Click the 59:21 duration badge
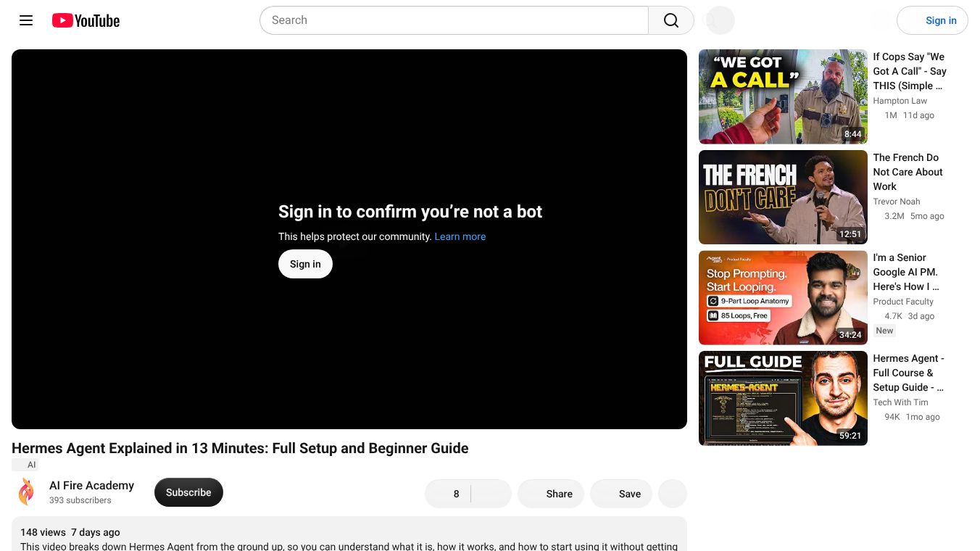The image size is (980, 551). tap(850, 436)
